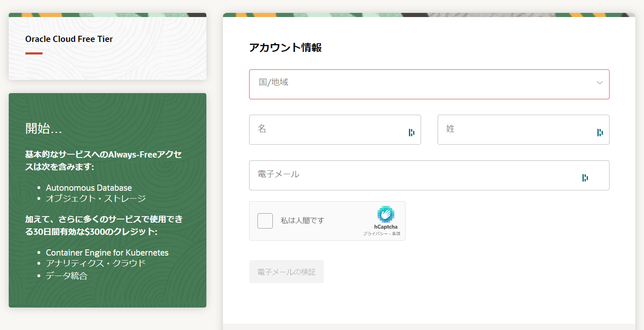Click the アカウント情報 heading
The width and height of the screenshot is (644, 330).
click(x=285, y=47)
